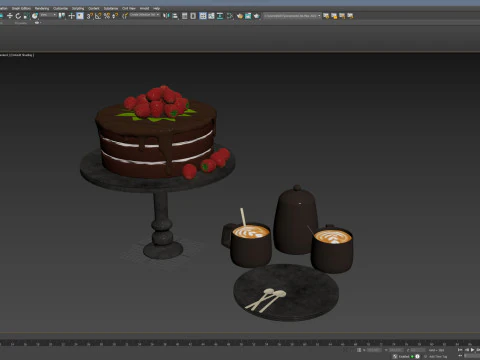Open the Civil View menu
This screenshot has width=480, height=360.
point(129,8)
